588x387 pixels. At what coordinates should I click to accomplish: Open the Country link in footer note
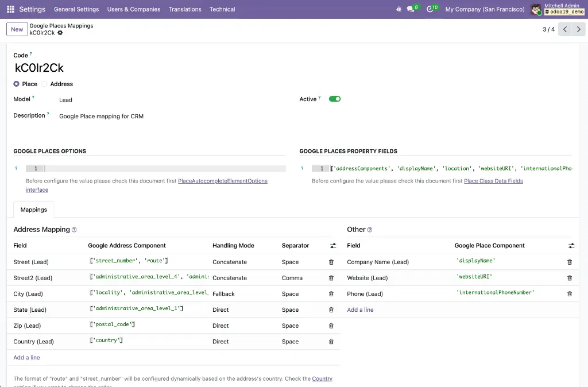coord(322,379)
